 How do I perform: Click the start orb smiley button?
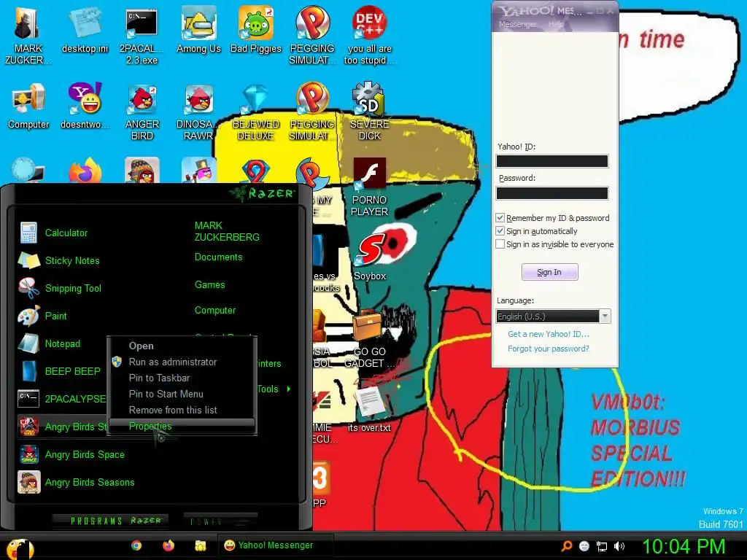click(20, 548)
